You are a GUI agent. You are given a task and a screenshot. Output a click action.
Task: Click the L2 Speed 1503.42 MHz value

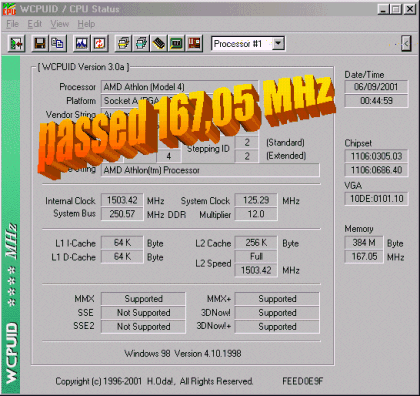[256, 270]
